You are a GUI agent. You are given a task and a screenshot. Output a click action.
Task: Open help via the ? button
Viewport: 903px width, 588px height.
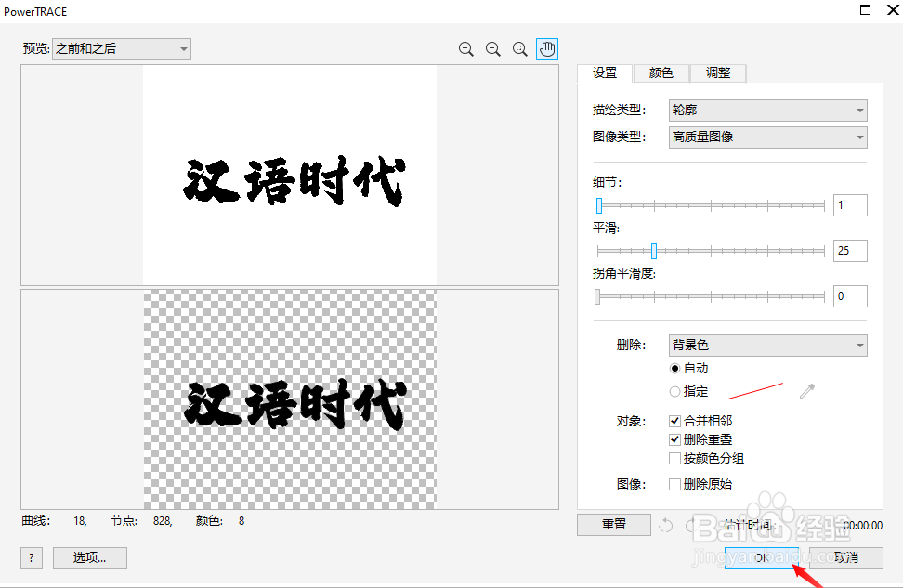31,558
